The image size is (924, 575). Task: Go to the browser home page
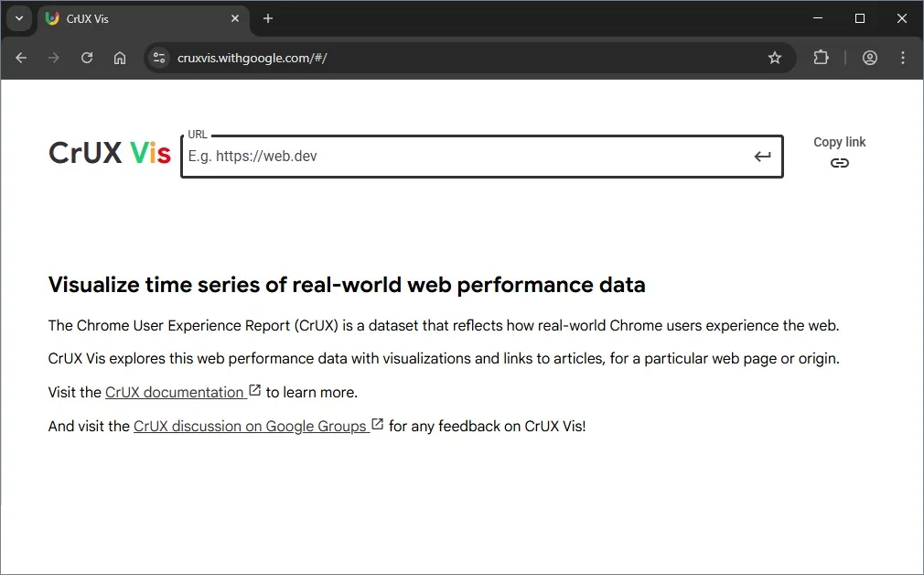120,58
